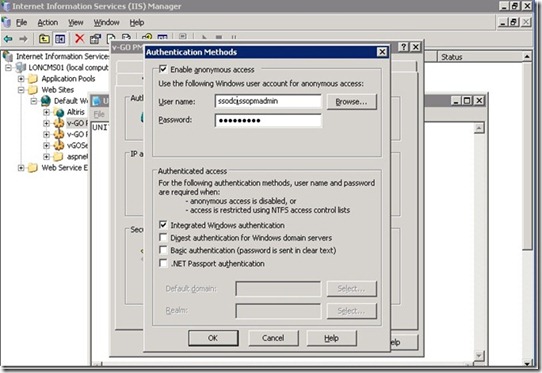Expand the Altiris node

(46, 112)
